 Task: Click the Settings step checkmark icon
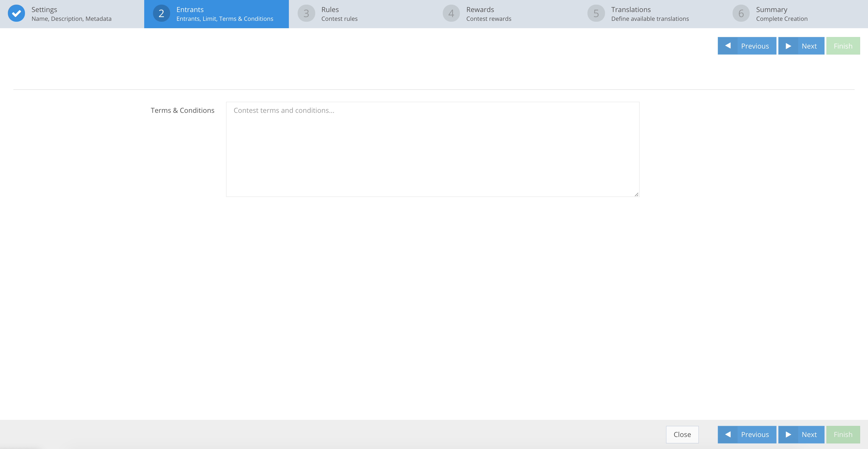[x=16, y=13]
